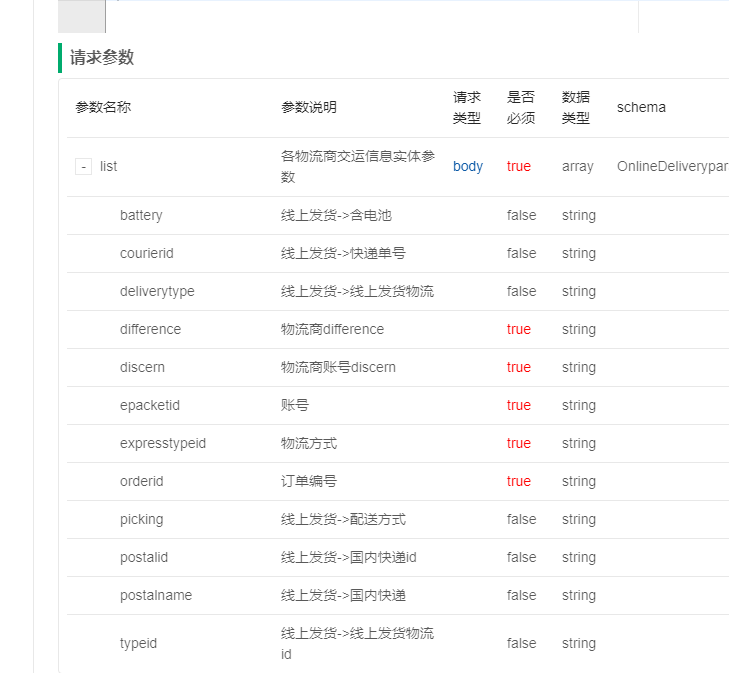Select the courierid parameter name
The height and width of the screenshot is (673, 729).
click(x=146, y=254)
